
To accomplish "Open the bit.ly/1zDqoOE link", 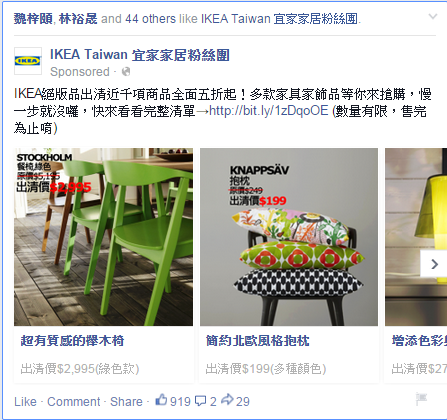I will tap(269, 111).
